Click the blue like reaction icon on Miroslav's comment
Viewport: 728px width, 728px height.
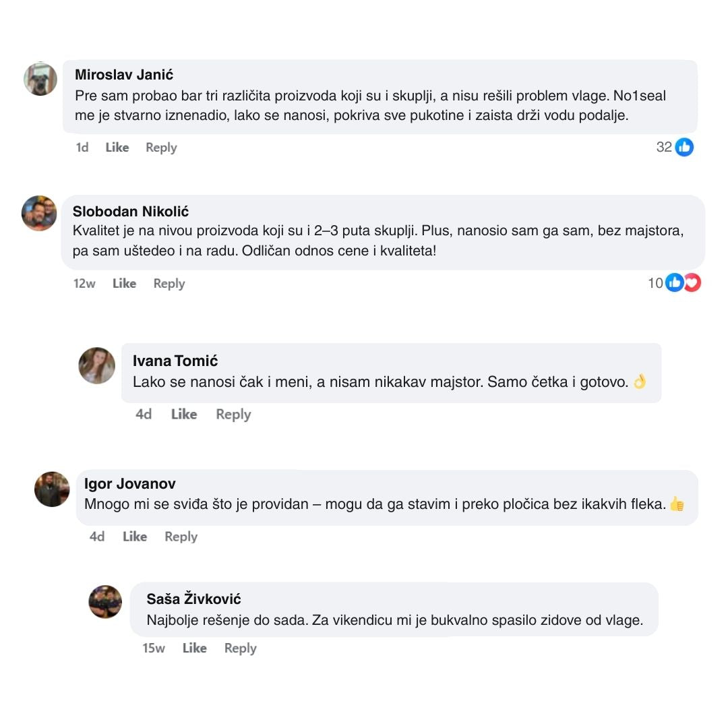click(684, 147)
